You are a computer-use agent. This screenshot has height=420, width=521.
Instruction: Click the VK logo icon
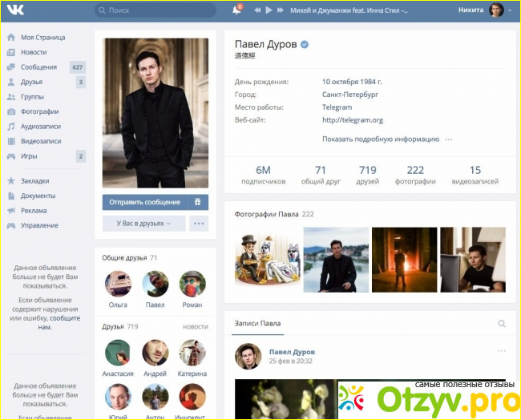(14, 10)
